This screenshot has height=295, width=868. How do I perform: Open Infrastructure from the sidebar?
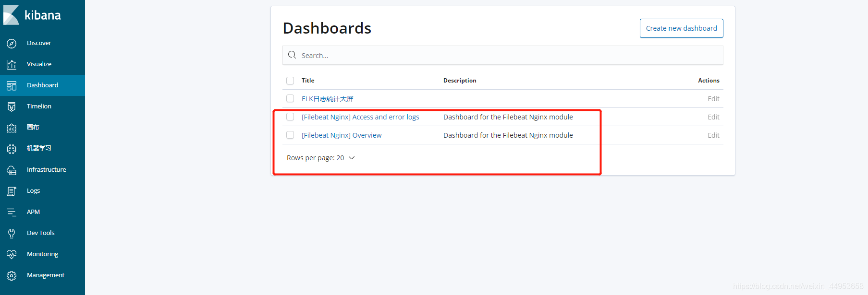[x=47, y=170]
